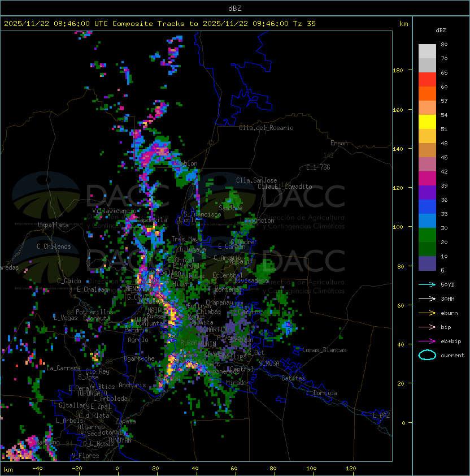Click the L_Dormida location label
470x476 pixels.
tap(321, 393)
